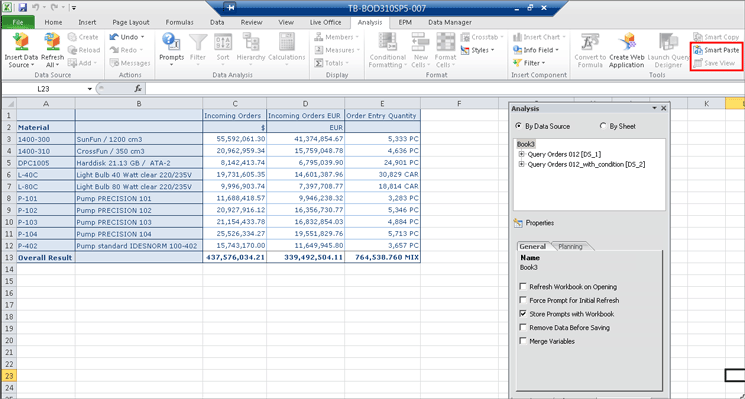The height and width of the screenshot is (399, 745).
Task: Open the File tab
Action: click(x=18, y=22)
